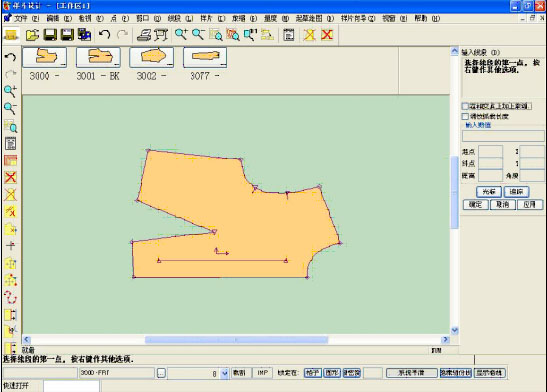
Task: Click the 取消 cancel button
Action: 502,204
